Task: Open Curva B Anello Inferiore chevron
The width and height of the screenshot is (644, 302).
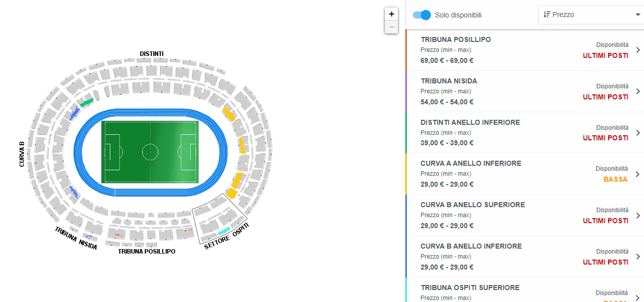Action: tap(638, 257)
